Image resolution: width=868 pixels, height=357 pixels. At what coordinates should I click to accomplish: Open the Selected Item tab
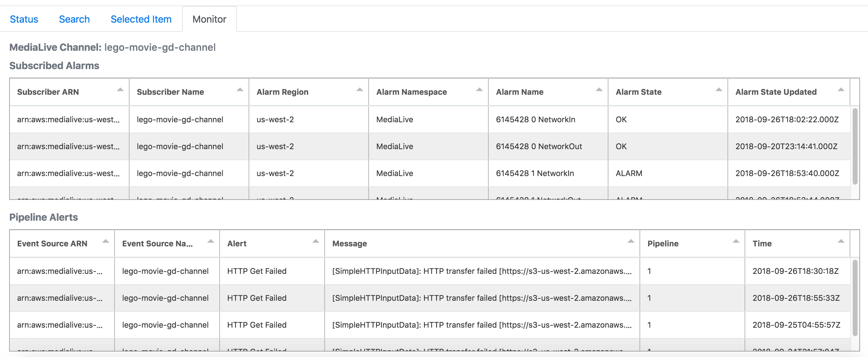[x=141, y=19]
